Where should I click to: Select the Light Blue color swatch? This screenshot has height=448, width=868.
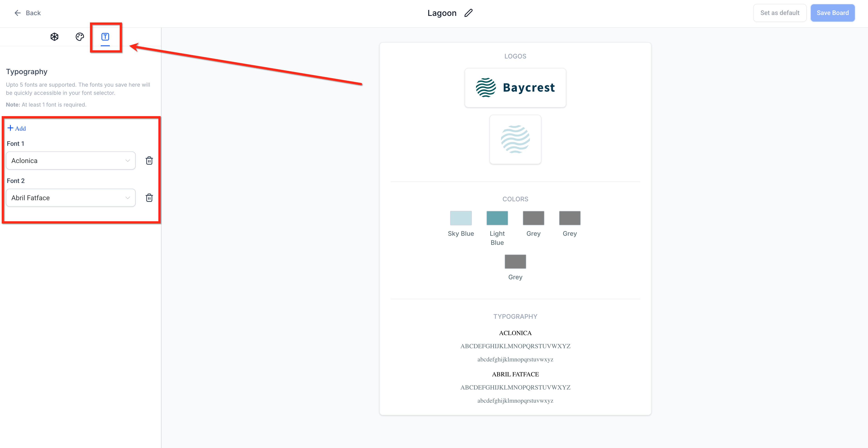click(x=497, y=218)
